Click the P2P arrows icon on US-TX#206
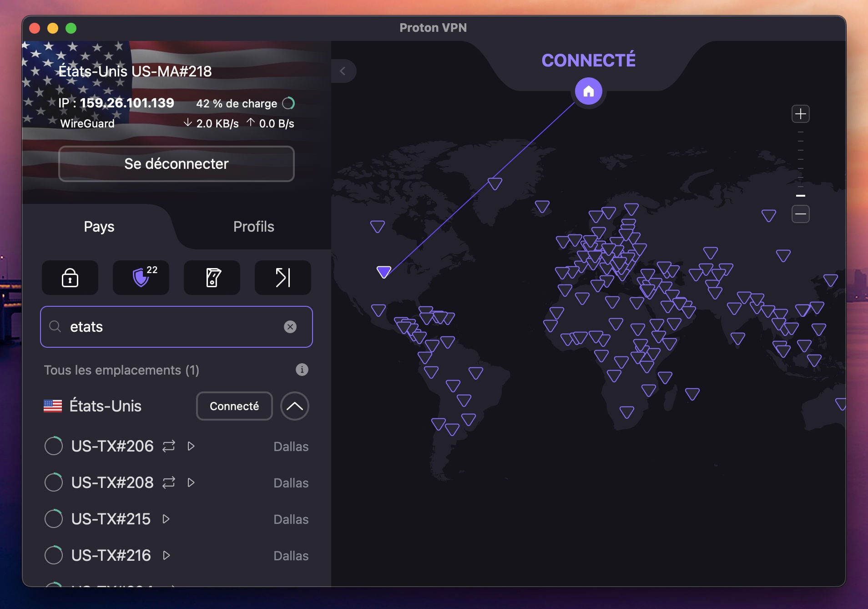 click(169, 446)
